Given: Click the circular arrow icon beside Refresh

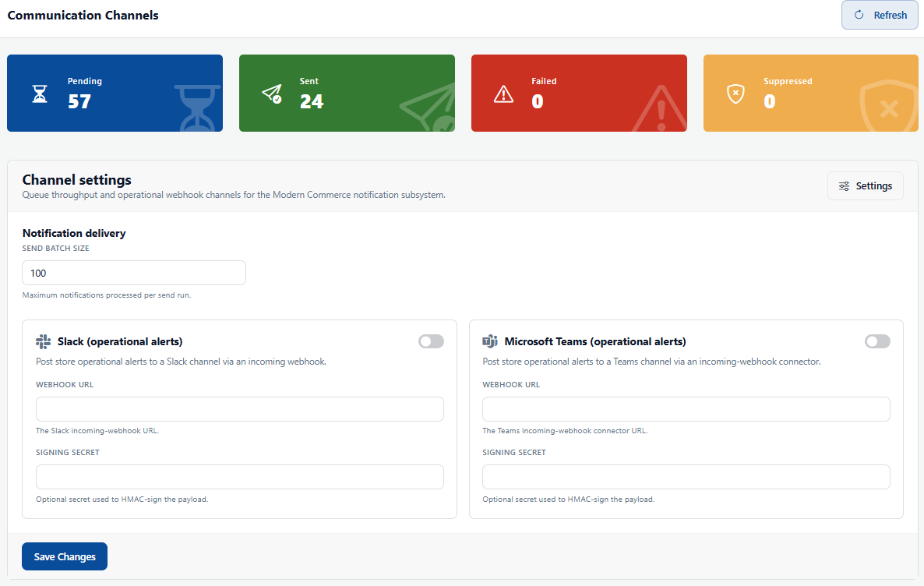Looking at the screenshot, I should (859, 15).
